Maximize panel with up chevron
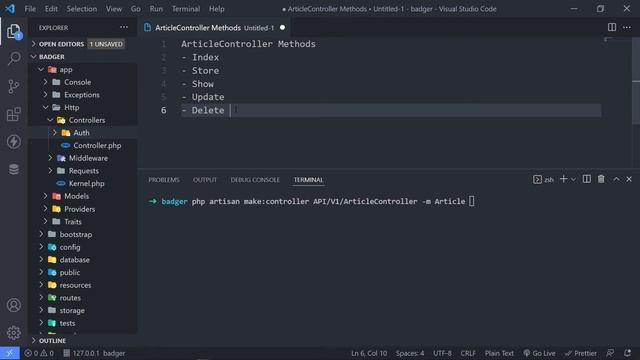Screen dimensions: 640x360 tap(616, 179)
